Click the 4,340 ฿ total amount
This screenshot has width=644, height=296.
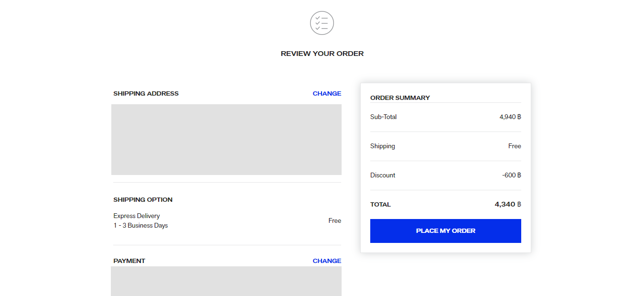pos(508,205)
